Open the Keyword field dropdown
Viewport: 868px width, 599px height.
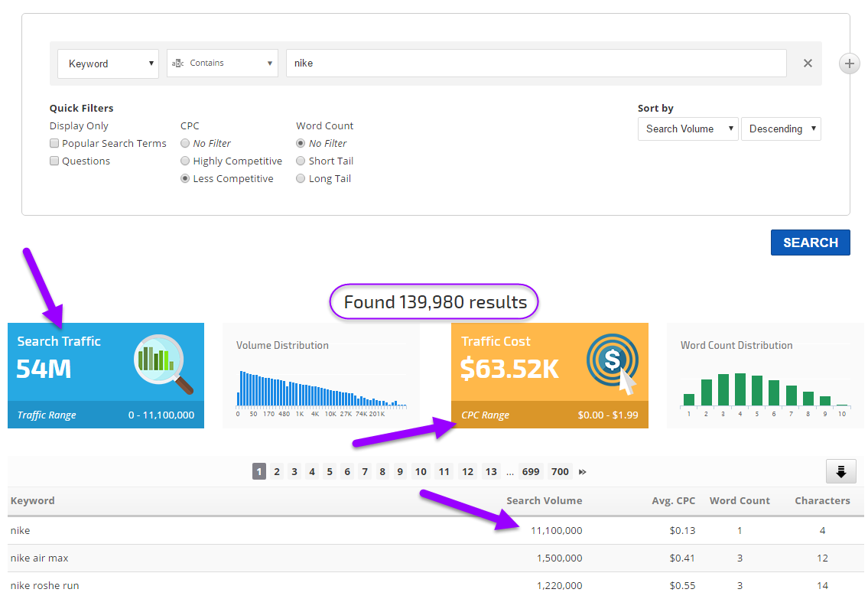(x=108, y=63)
